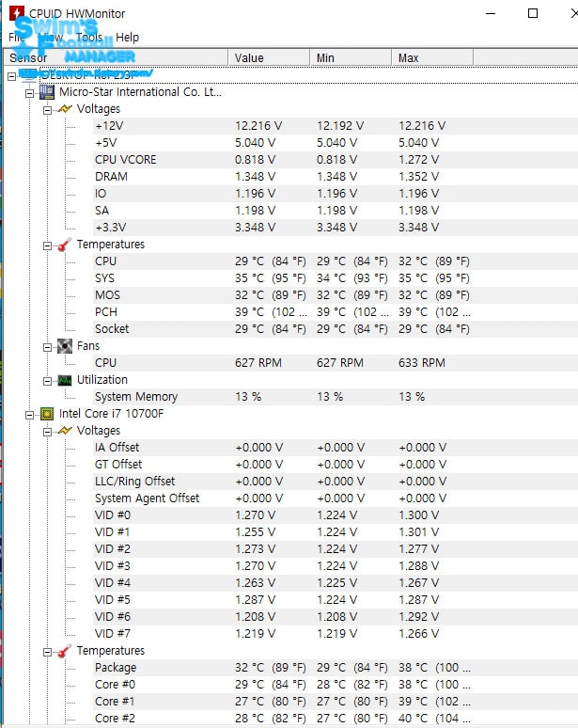Select the GT Offset row

[x=335, y=465]
